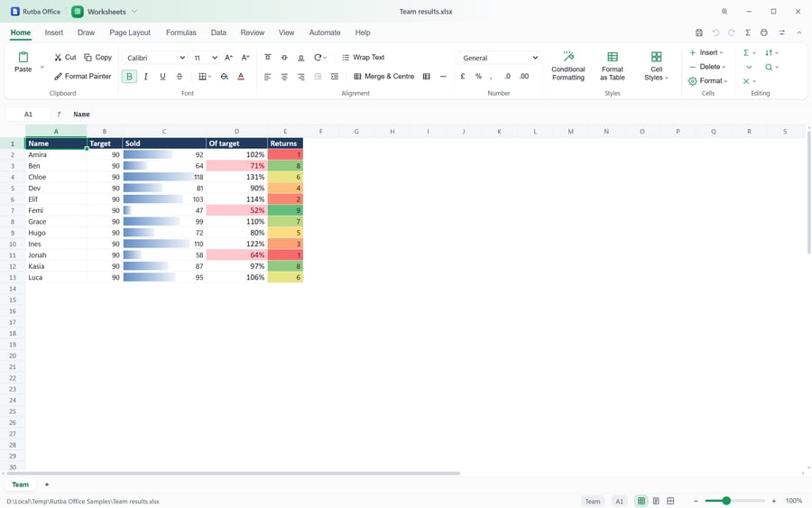The height and width of the screenshot is (508, 812).
Task: Open the font size 11 dropdown
Action: click(205, 58)
